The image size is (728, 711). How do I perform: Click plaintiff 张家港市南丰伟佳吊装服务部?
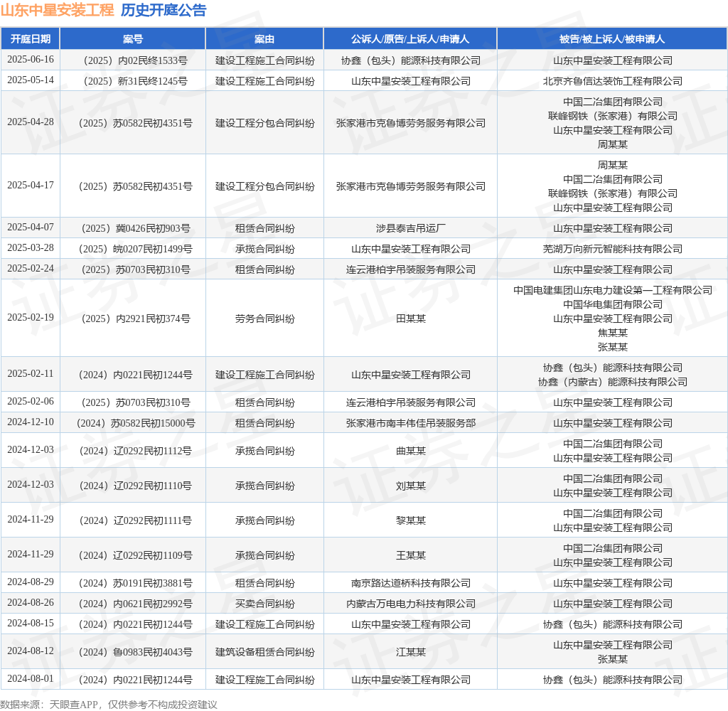tap(410, 423)
